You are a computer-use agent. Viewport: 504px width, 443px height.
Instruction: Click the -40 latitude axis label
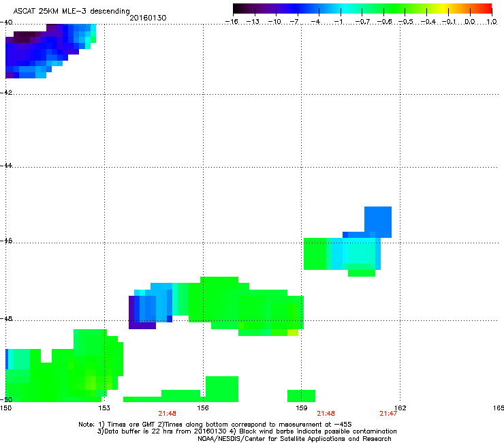(x=6, y=22)
